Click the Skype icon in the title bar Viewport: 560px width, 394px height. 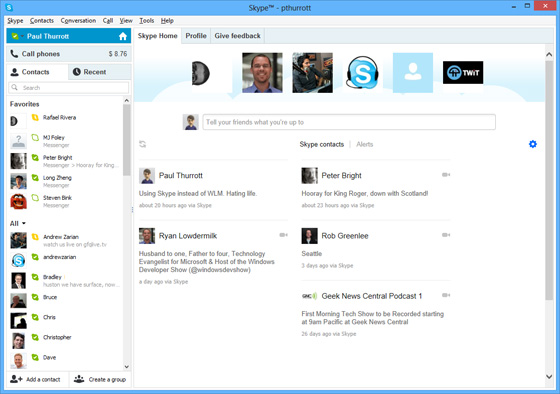[x=9, y=7]
